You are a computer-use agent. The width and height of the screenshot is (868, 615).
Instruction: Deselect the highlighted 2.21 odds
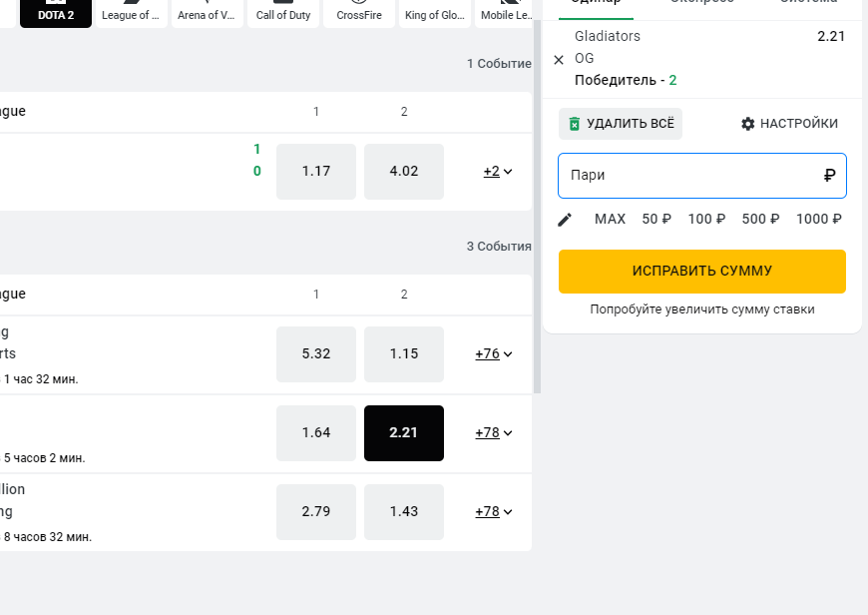point(404,432)
